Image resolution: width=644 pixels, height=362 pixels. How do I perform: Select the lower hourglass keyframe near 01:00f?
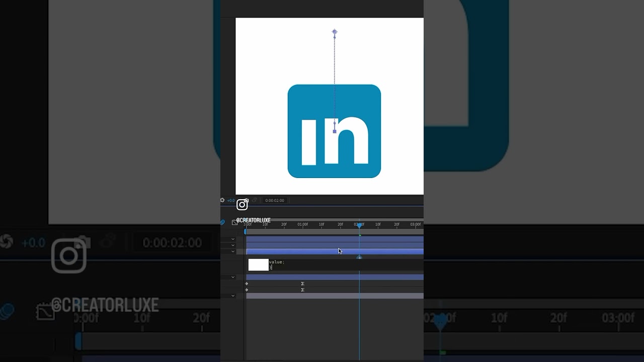(x=302, y=290)
